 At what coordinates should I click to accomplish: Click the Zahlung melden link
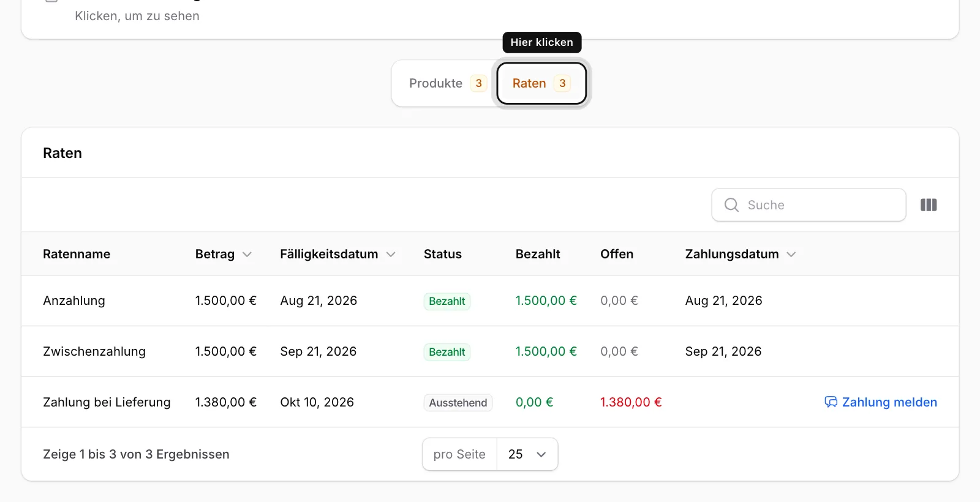pyautogui.click(x=881, y=402)
